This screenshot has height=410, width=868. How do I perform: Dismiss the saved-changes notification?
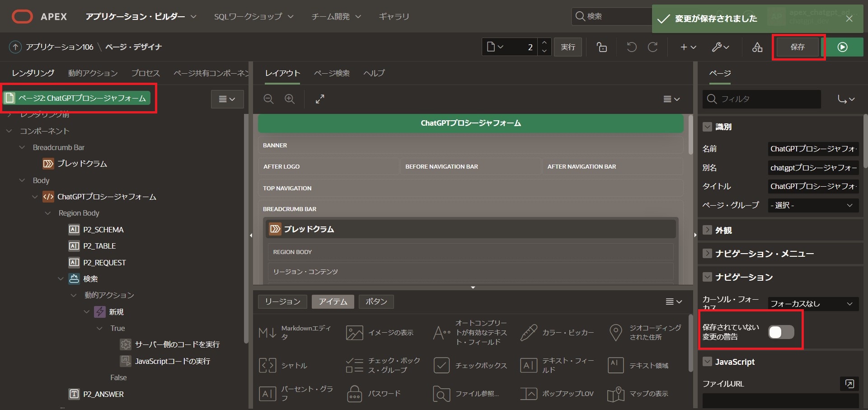click(x=849, y=19)
